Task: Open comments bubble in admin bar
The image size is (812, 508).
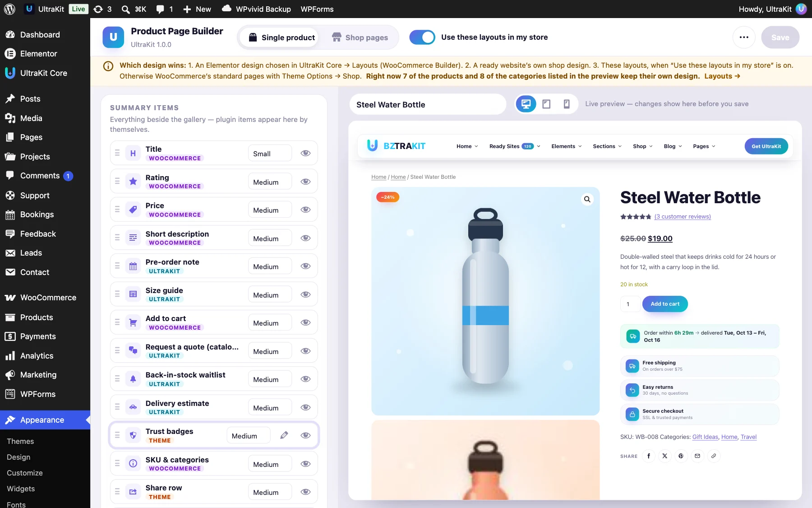Action: pyautogui.click(x=164, y=9)
